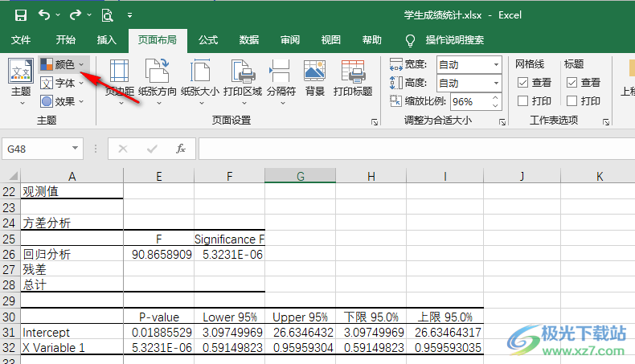Open print preview quick access icon
The height and width of the screenshot is (364, 635).
pyautogui.click(x=108, y=15)
